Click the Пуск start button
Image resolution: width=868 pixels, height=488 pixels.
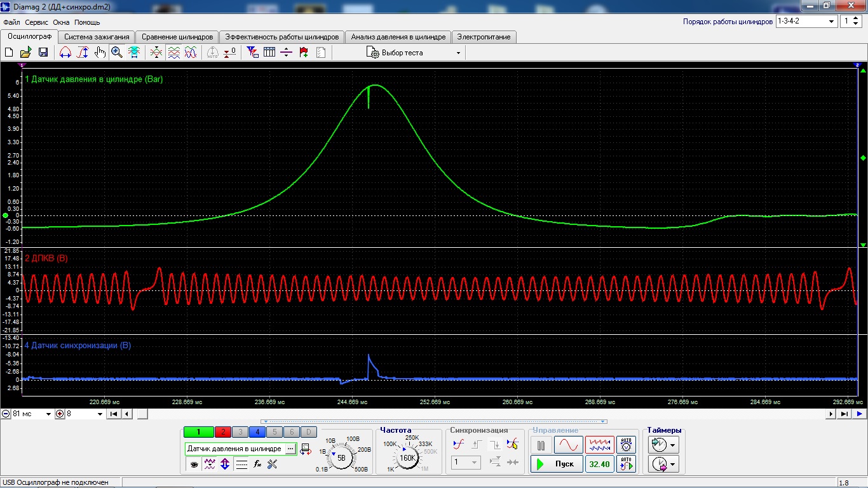point(557,464)
